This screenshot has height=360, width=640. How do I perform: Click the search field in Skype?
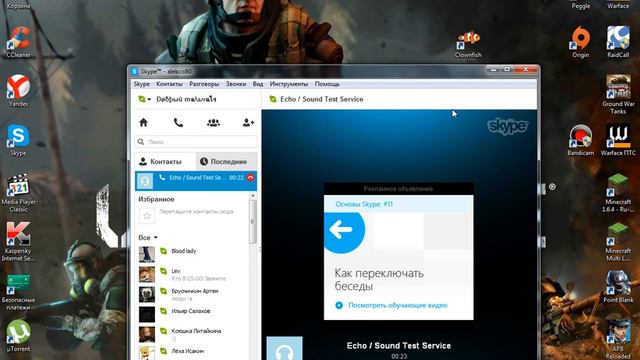click(x=196, y=142)
